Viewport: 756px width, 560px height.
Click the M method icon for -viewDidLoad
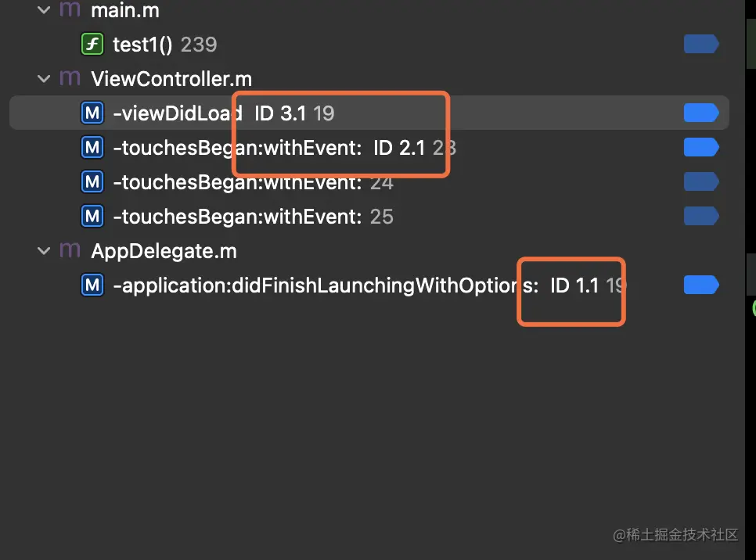click(x=92, y=113)
